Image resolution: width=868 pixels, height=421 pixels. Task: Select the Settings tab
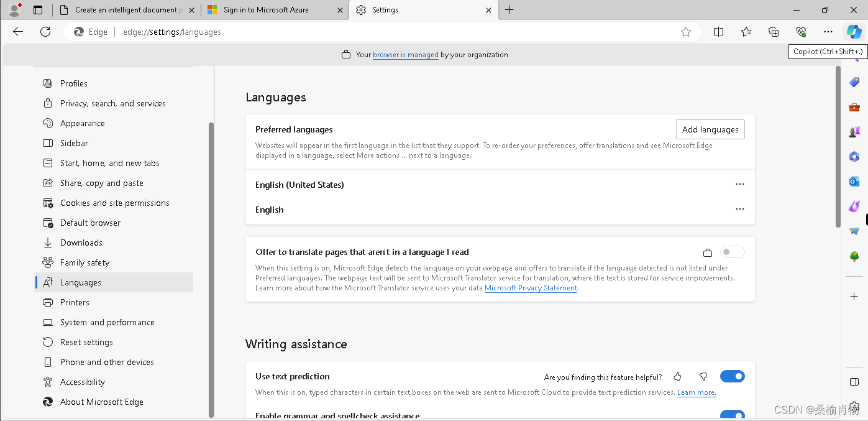[424, 10]
